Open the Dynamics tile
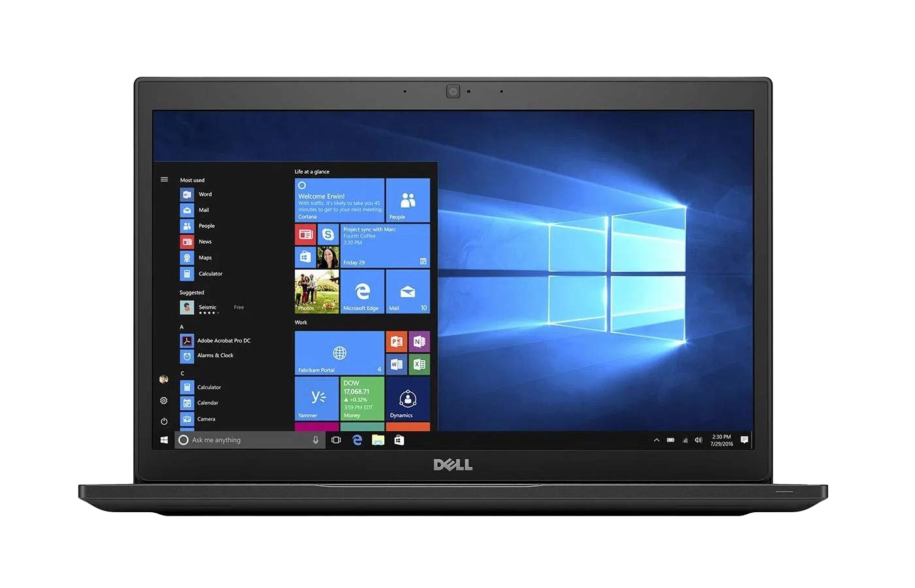 pos(408,399)
